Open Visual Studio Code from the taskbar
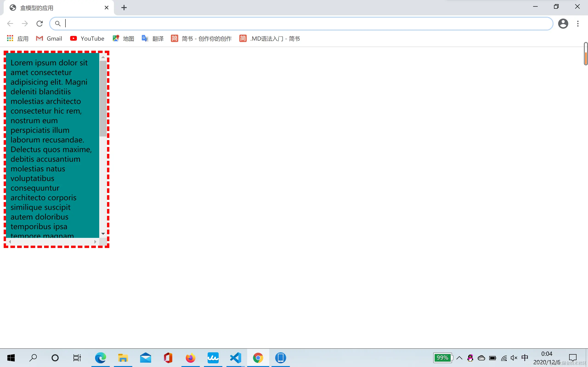The image size is (588, 367). [x=235, y=358]
